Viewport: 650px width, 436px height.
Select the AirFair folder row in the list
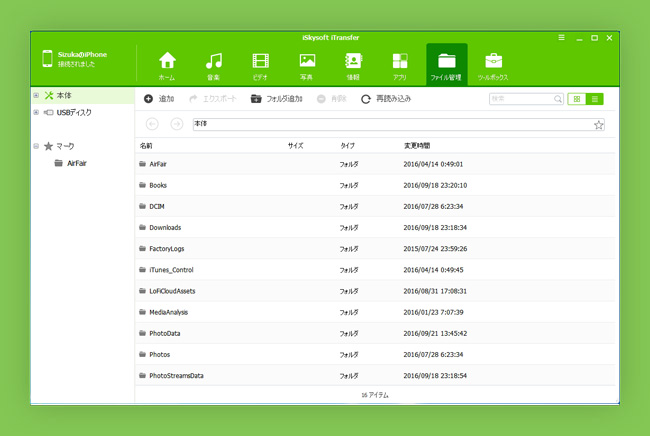click(375, 164)
